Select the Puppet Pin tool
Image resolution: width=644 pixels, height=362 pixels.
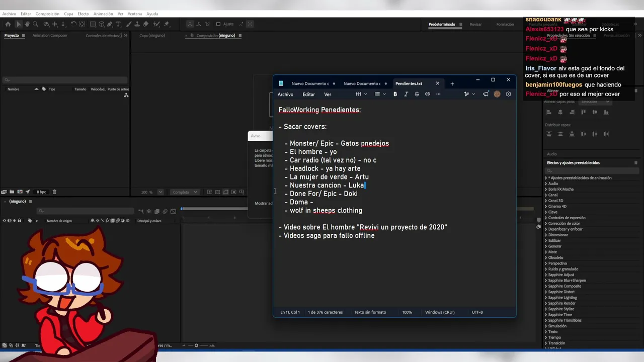(167, 24)
